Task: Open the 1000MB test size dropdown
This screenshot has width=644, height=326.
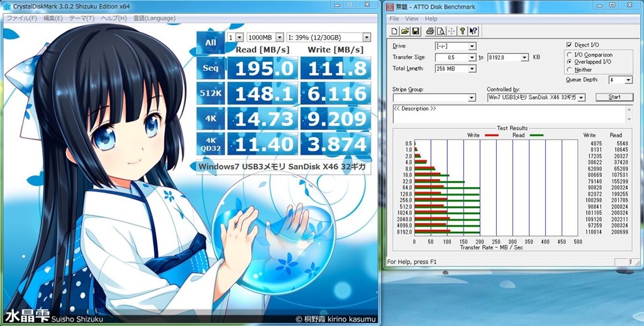Action: click(x=280, y=38)
